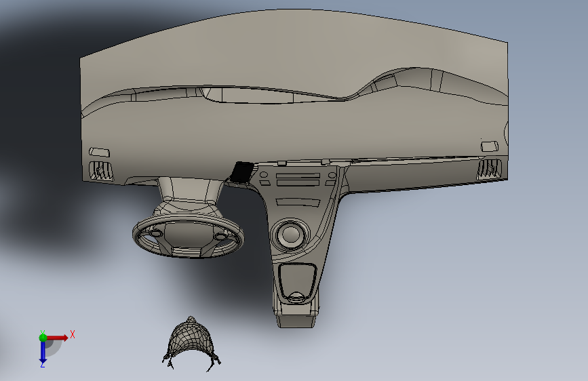Select the black display panel near steering column

pyautogui.click(x=241, y=172)
